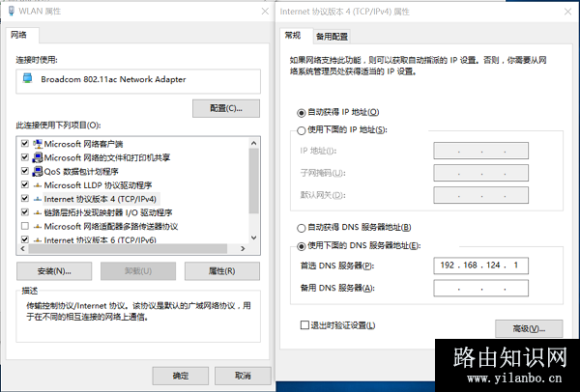Click the Microsoft 网络适配器多路传送器协议 icon

click(x=38, y=227)
